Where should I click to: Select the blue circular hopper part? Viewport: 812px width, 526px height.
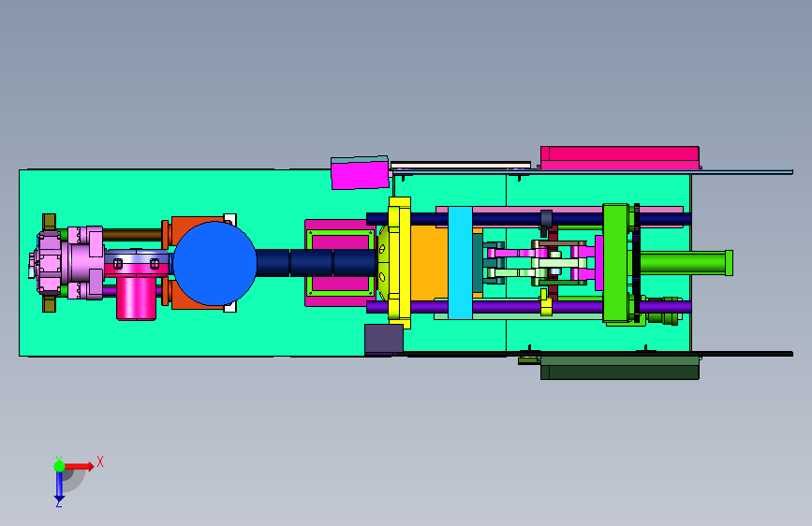click(x=214, y=263)
